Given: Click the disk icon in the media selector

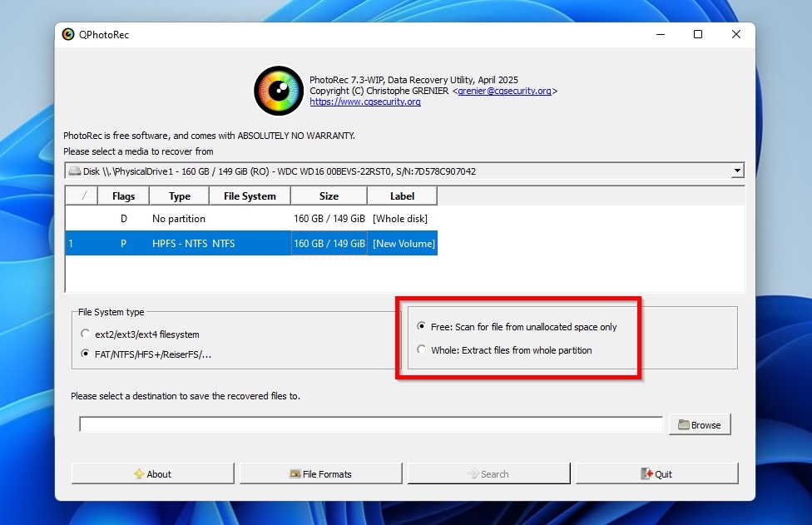Looking at the screenshot, I should coord(76,171).
